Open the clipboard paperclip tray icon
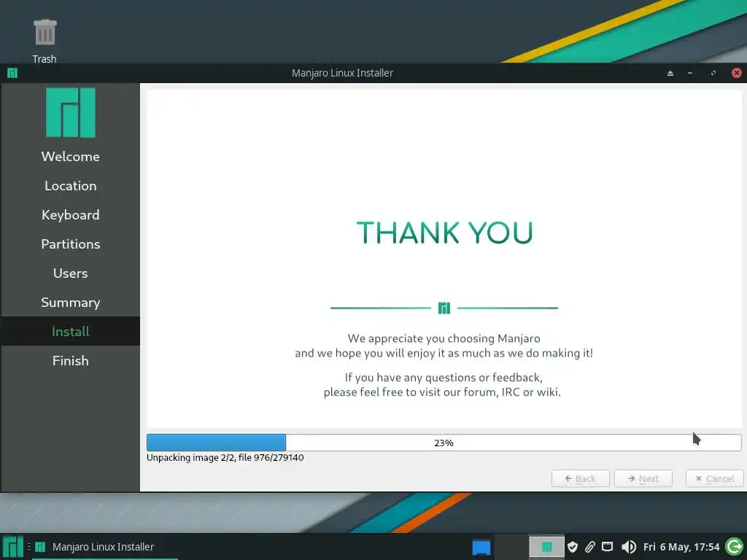Image resolution: width=747 pixels, height=560 pixels. [x=589, y=547]
